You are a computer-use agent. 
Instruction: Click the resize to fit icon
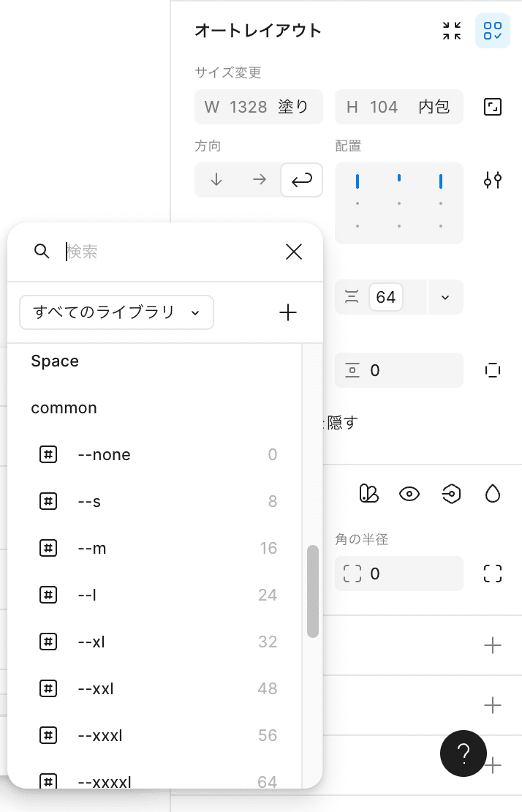(x=493, y=108)
